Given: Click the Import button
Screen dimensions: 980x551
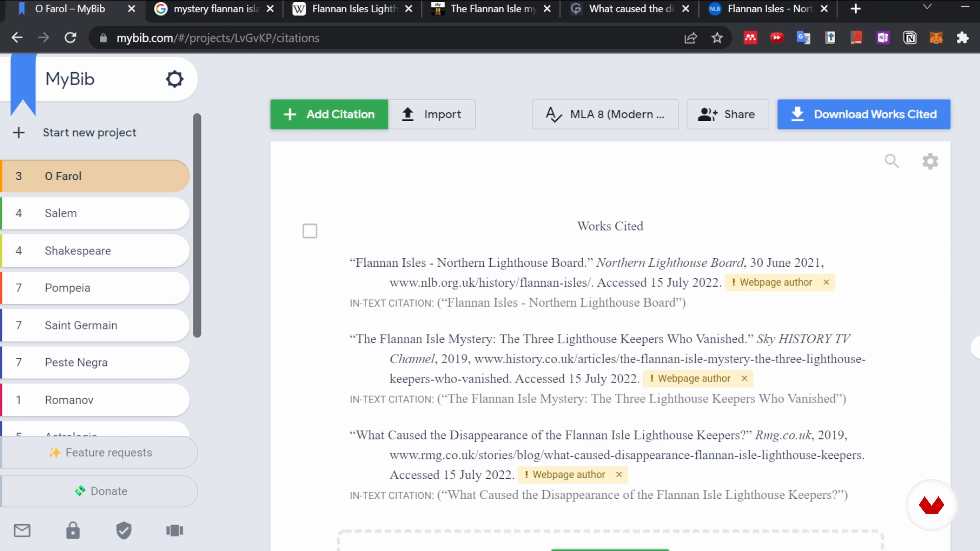Looking at the screenshot, I should coord(431,114).
